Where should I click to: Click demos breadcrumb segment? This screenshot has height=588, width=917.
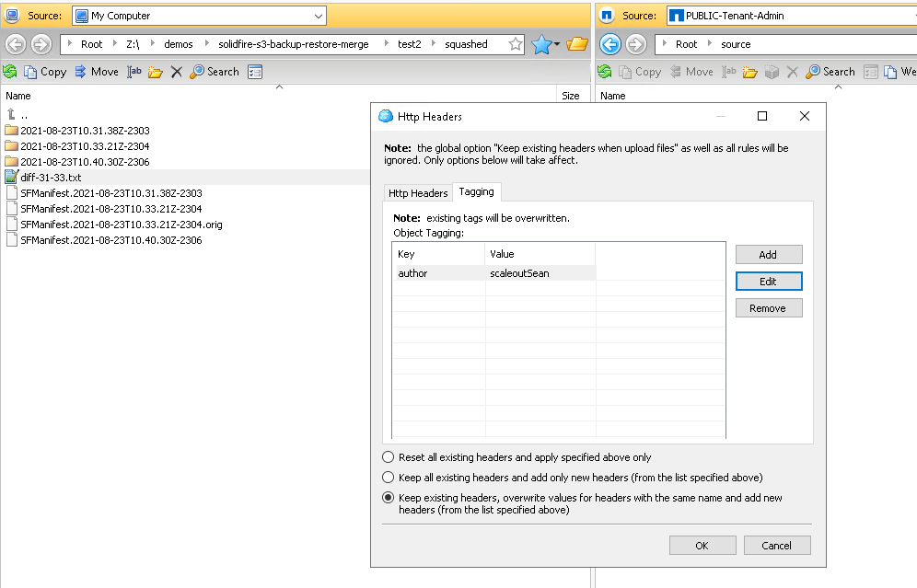(179, 44)
